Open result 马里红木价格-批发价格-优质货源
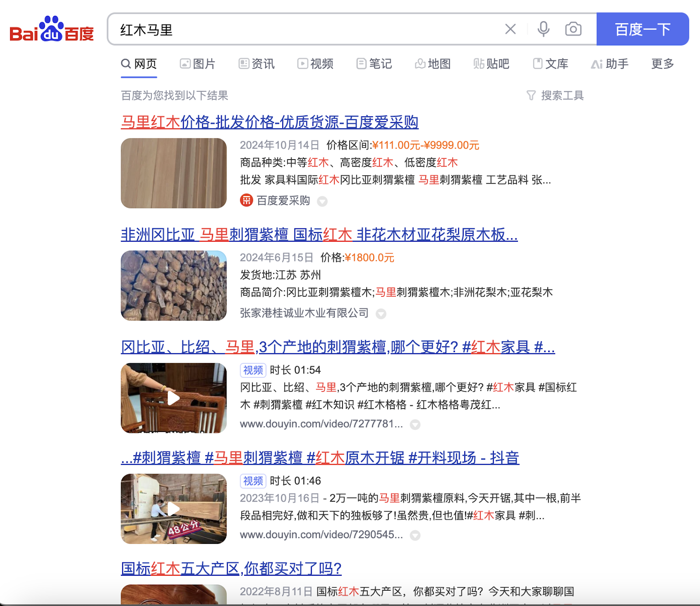This screenshot has width=700, height=606. coord(269,122)
